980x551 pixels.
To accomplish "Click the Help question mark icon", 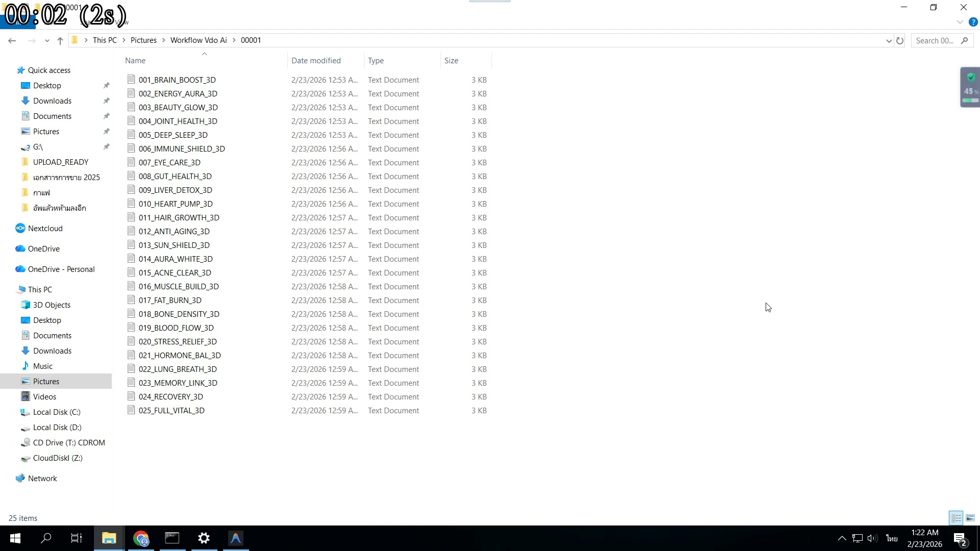I will coord(973,22).
